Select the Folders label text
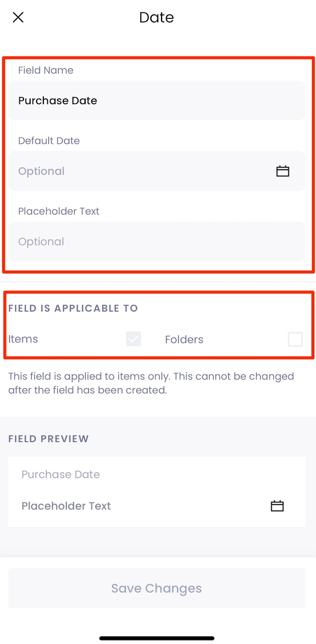Screen dimensions: 316x644 (184, 339)
